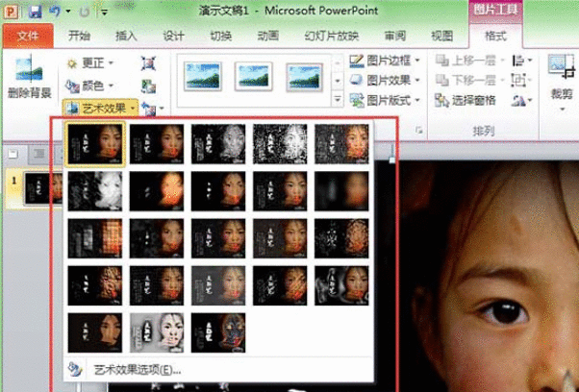This screenshot has width=579, height=392.
Task: Click the 上移一层 button
Action: (x=469, y=61)
